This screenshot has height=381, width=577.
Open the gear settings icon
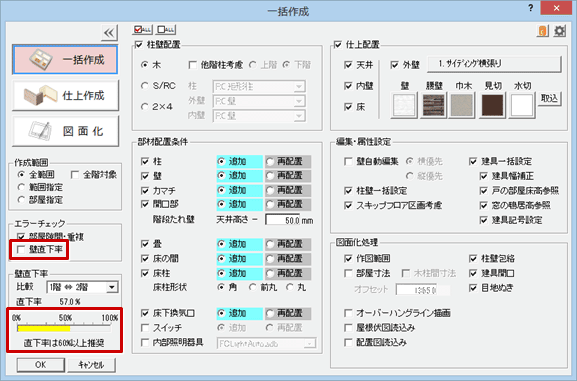point(560,31)
